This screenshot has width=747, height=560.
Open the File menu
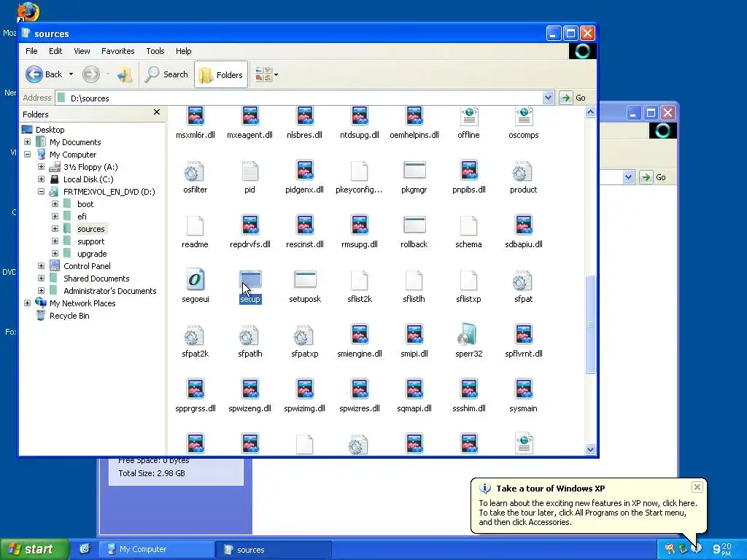[x=31, y=51]
